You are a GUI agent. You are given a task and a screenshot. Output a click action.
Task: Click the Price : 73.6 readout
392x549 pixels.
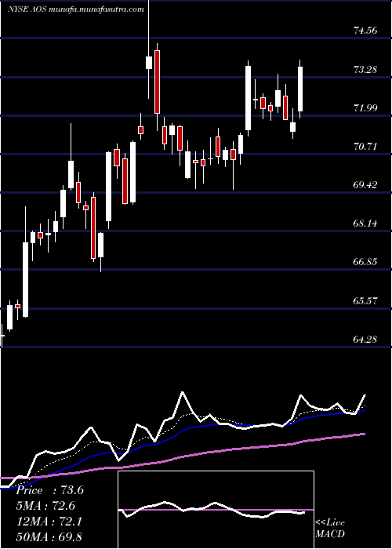coord(50,490)
